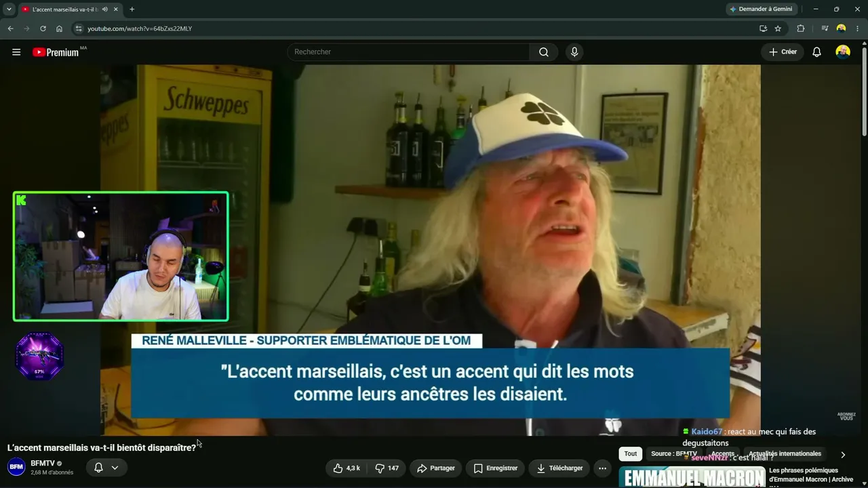Bookmark this page with the star
Screen dimensions: 868x488
[778, 28]
